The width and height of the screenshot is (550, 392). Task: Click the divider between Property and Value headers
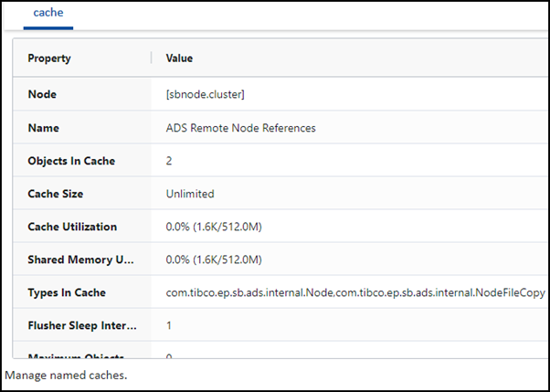(x=151, y=58)
